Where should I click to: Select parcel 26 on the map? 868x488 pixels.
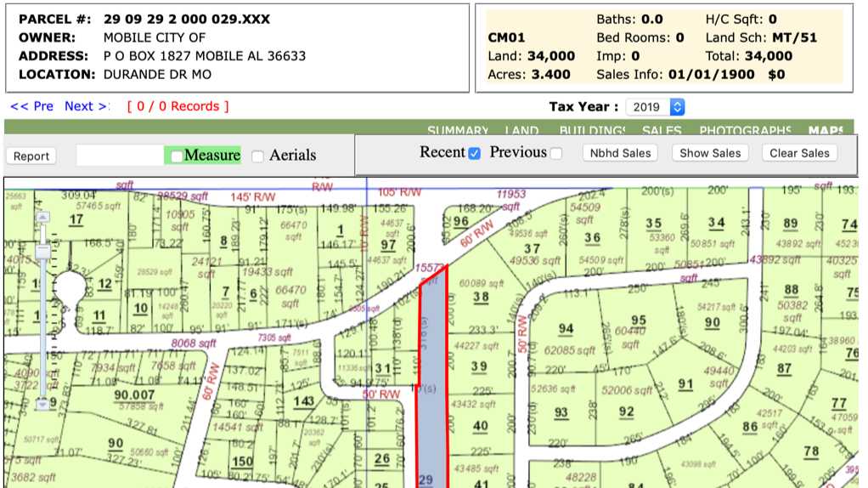point(382,459)
